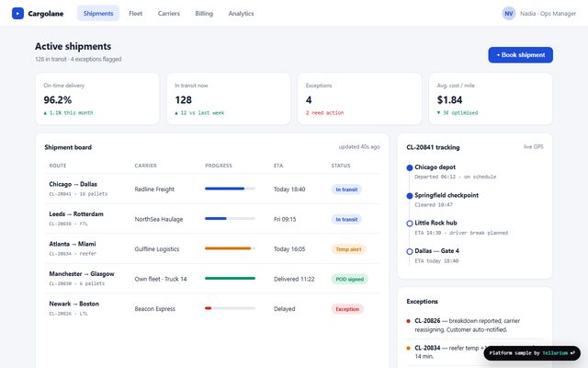
Task: Click the POD signed status badge
Action: click(x=349, y=279)
